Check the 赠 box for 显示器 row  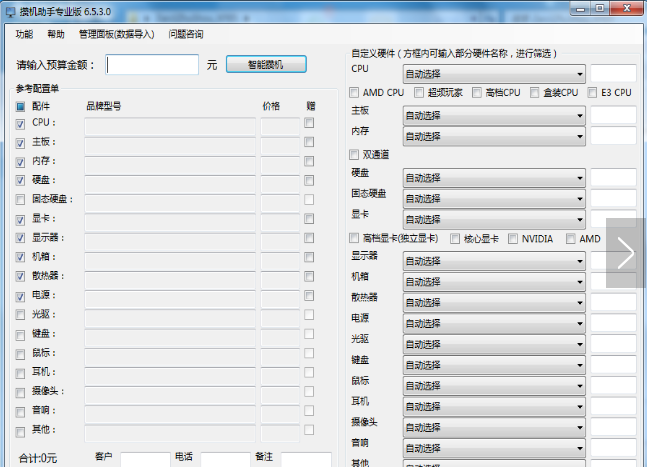pos(309,238)
